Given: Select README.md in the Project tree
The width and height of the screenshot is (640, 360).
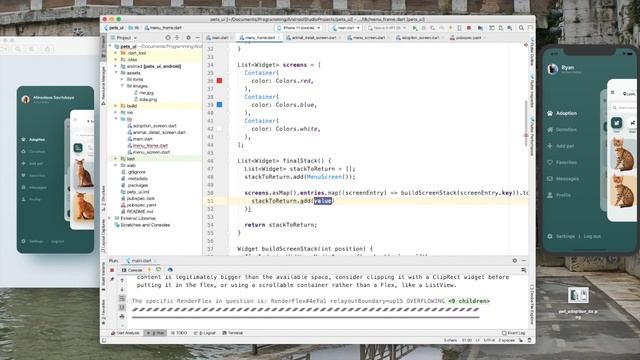Looking at the screenshot, I should [x=140, y=212].
